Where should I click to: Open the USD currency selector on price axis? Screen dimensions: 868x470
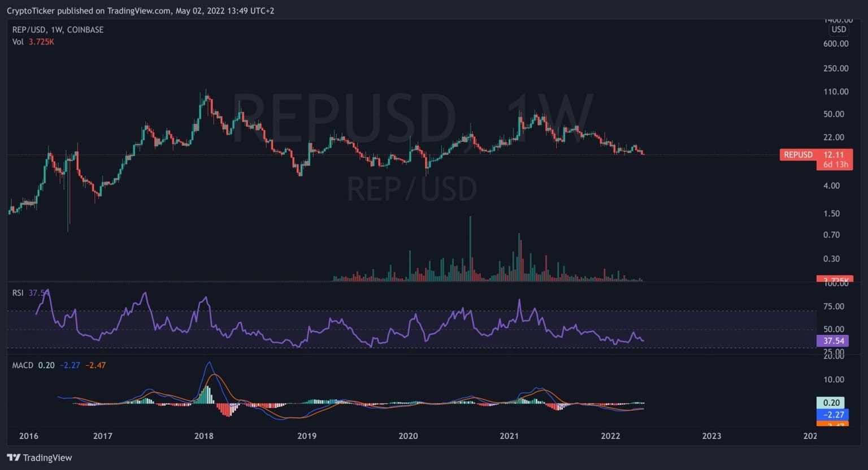point(839,29)
